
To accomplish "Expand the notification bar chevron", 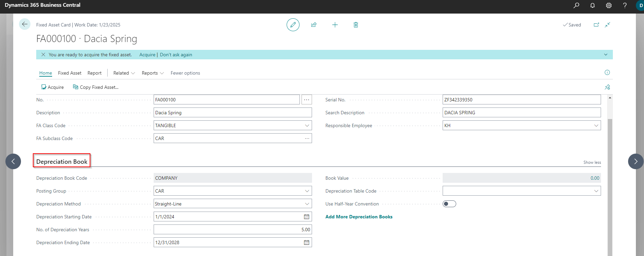I will [x=606, y=55].
